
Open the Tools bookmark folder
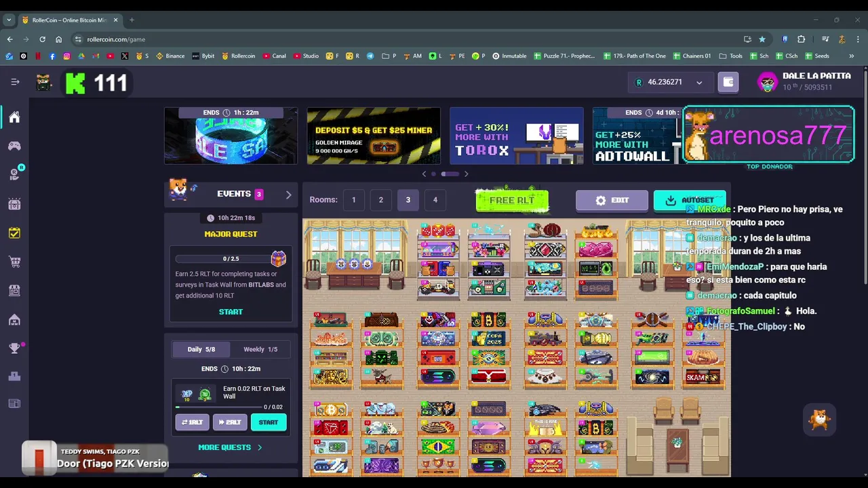(730, 56)
